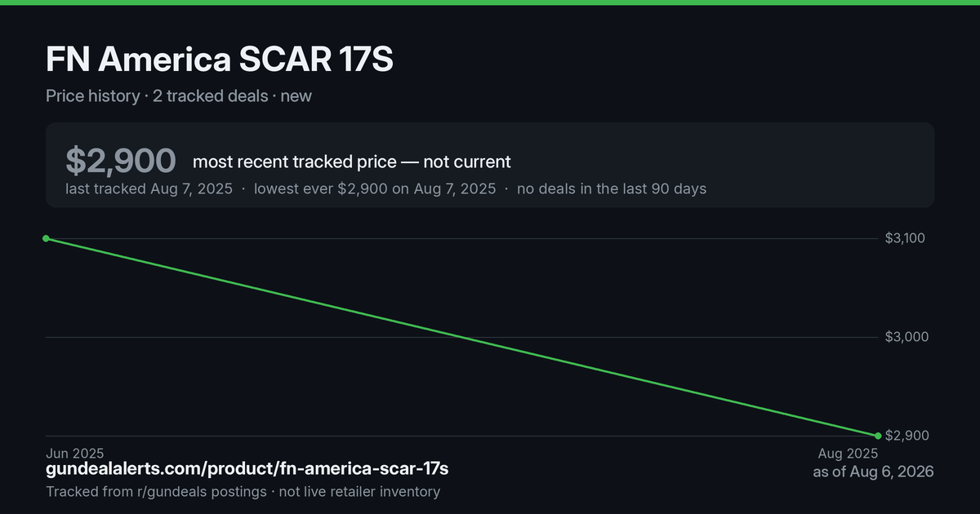Click the $3,100 axis label
This screenshot has width=980, height=514.
(x=906, y=238)
